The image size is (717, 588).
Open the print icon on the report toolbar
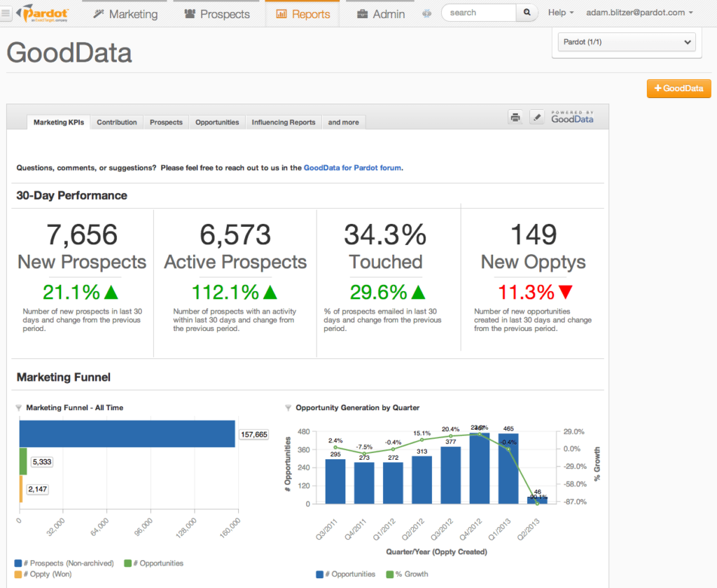click(515, 117)
